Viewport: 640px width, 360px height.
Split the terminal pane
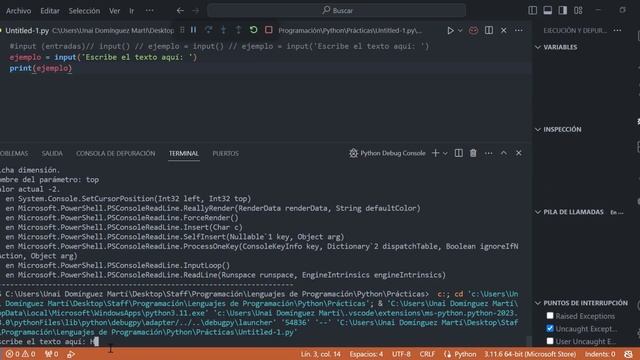(459, 153)
